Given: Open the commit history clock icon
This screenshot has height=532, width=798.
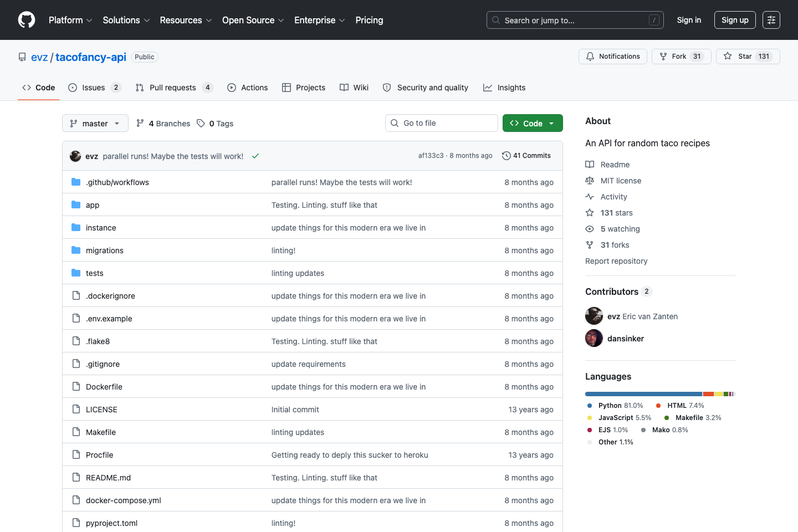Looking at the screenshot, I should 506,156.
